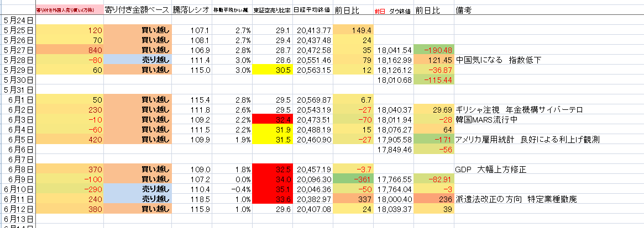The height and width of the screenshot is (228, 644).
Task: Click the 115.0 ratio cell on 5月29日
Action: coord(191,70)
